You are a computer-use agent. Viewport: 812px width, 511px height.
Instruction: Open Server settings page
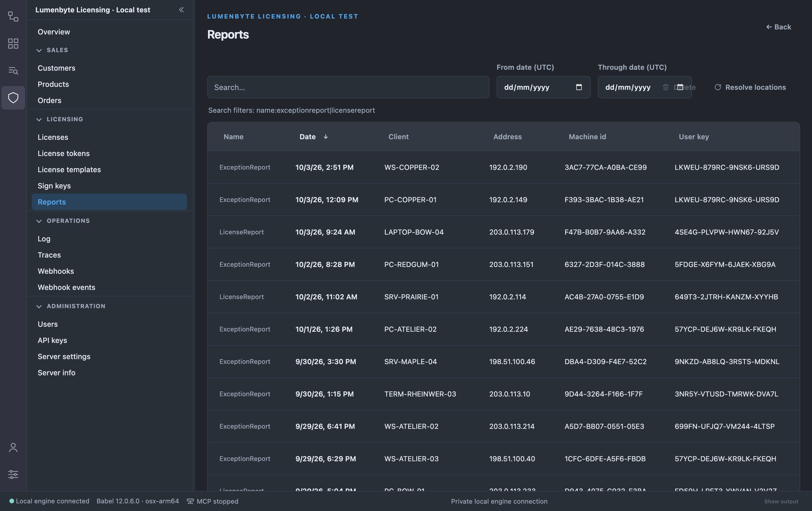tap(109, 356)
